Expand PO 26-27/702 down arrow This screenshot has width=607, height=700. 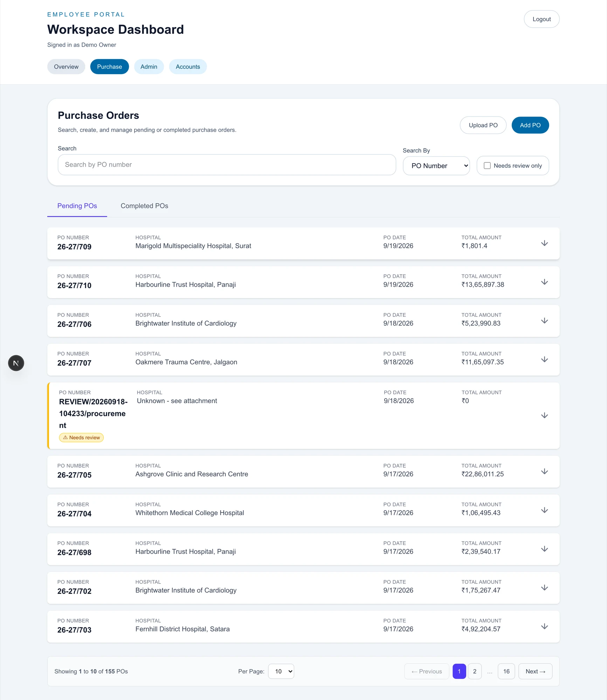(x=544, y=588)
